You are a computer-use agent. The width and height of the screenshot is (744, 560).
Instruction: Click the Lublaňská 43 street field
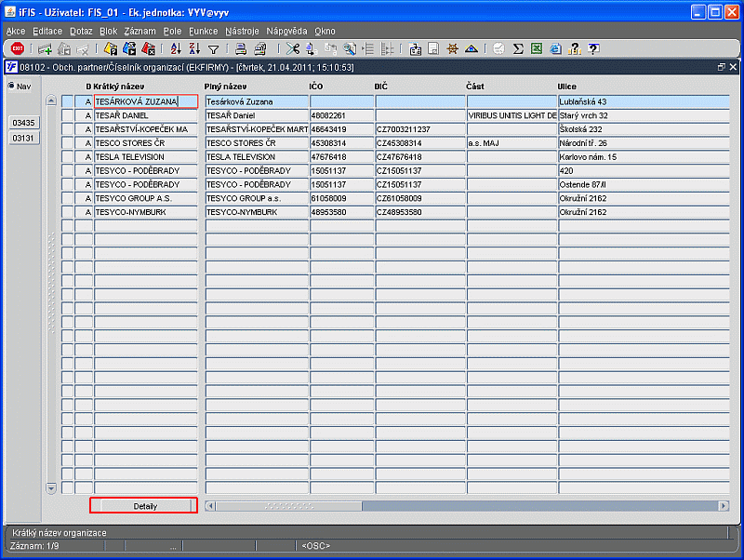[x=644, y=101]
